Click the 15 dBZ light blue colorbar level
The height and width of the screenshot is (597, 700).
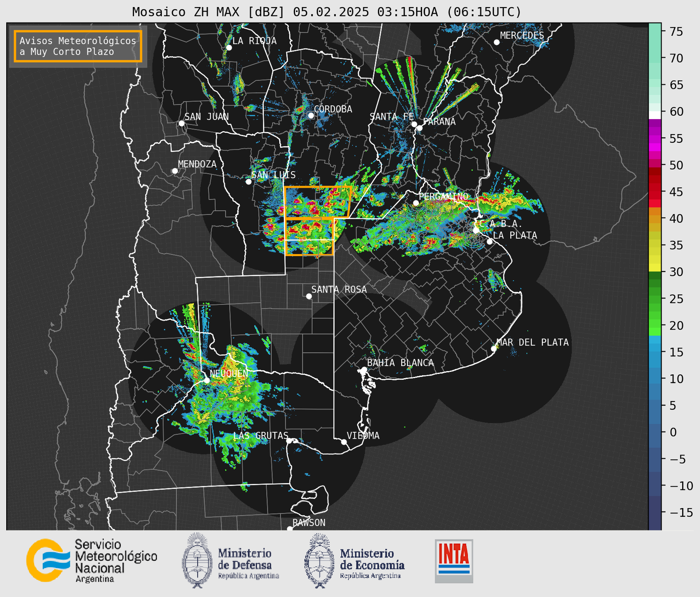pos(655,352)
